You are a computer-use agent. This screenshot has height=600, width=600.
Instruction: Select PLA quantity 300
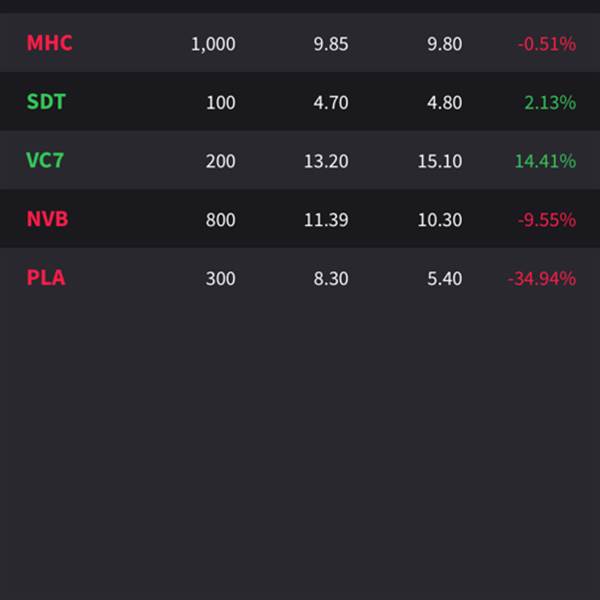[x=220, y=279]
